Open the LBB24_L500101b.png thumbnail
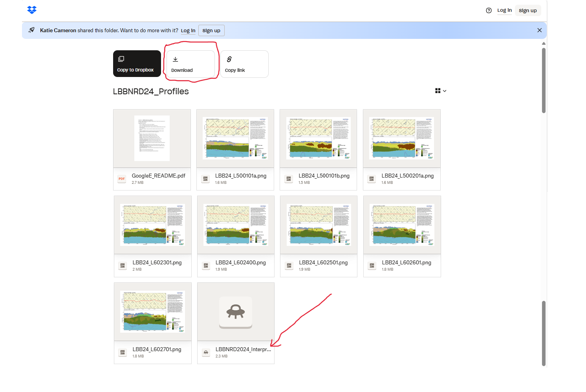 [x=319, y=138]
